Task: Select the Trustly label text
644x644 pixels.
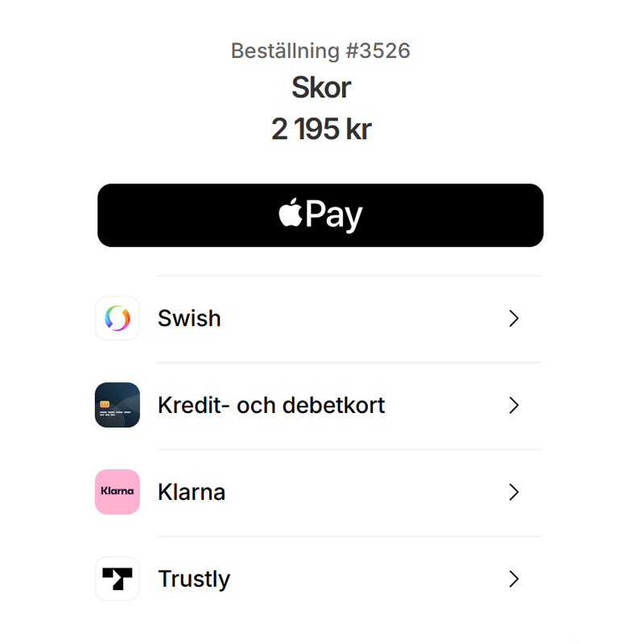Action: 194,579
